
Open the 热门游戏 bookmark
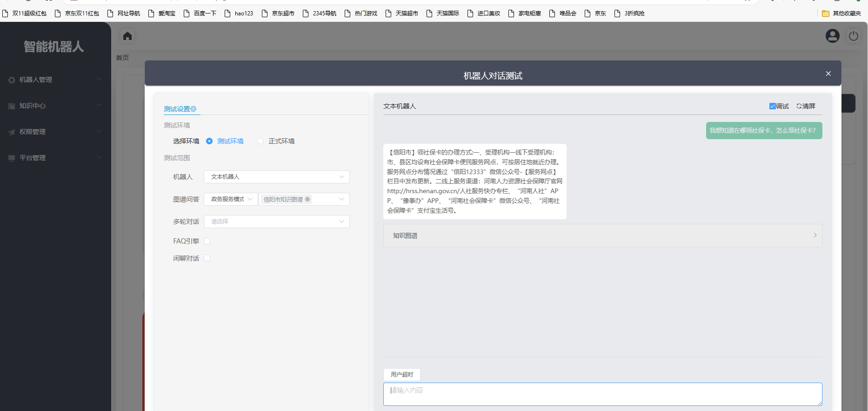(361, 13)
